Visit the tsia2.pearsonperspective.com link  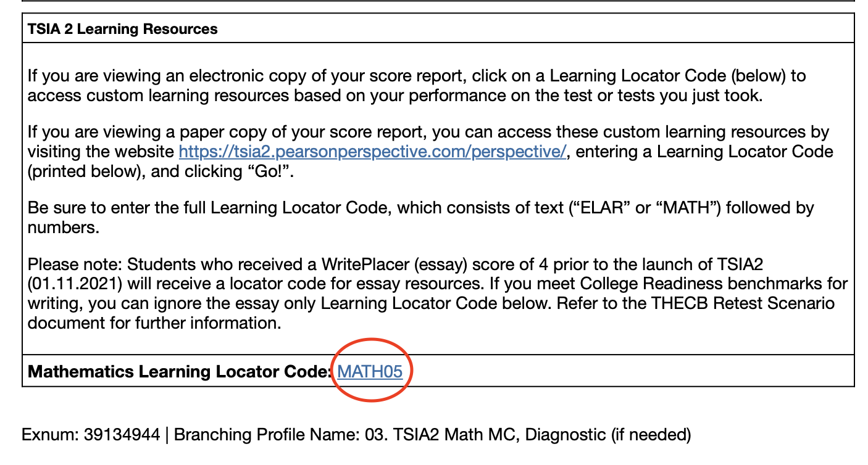[372, 152]
